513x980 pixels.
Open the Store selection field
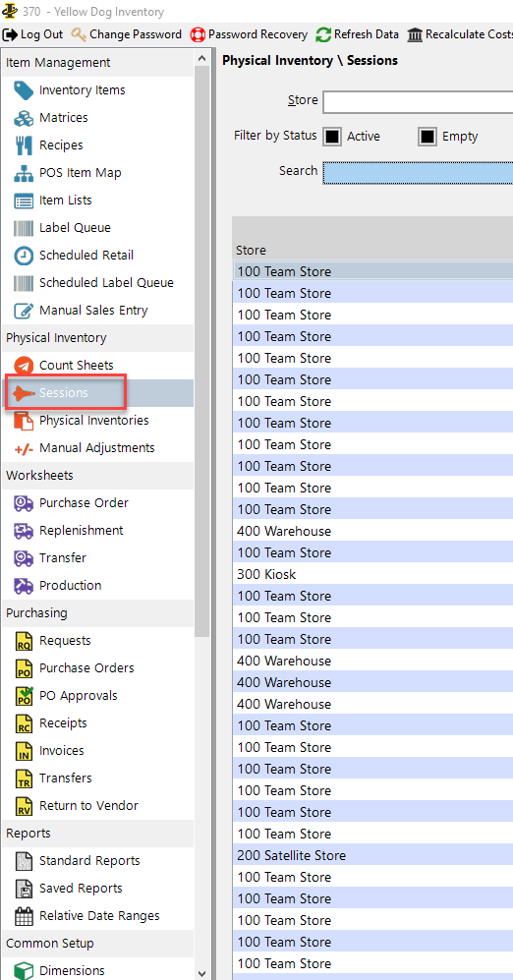(418, 102)
